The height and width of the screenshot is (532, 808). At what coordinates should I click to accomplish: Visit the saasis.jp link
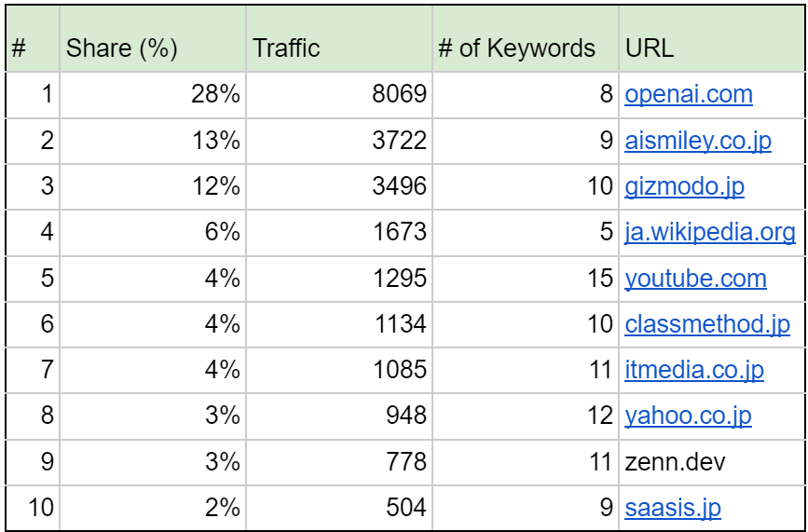pyautogui.click(x=673, y=508)
